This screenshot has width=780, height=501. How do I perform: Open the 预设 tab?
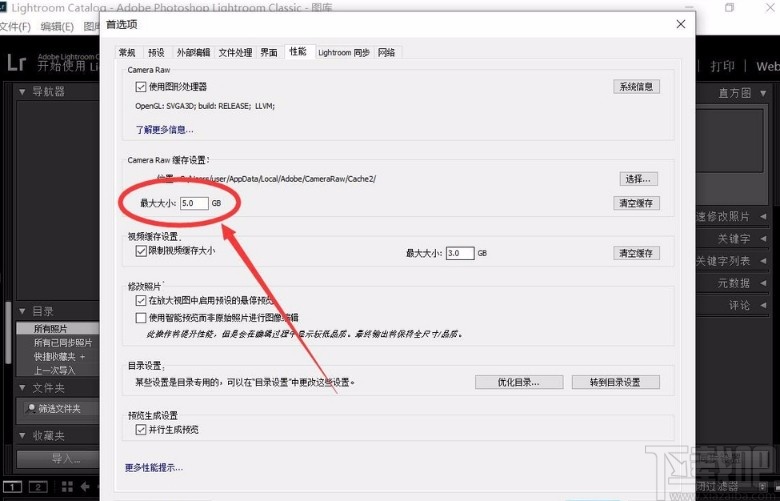[156, 52]
